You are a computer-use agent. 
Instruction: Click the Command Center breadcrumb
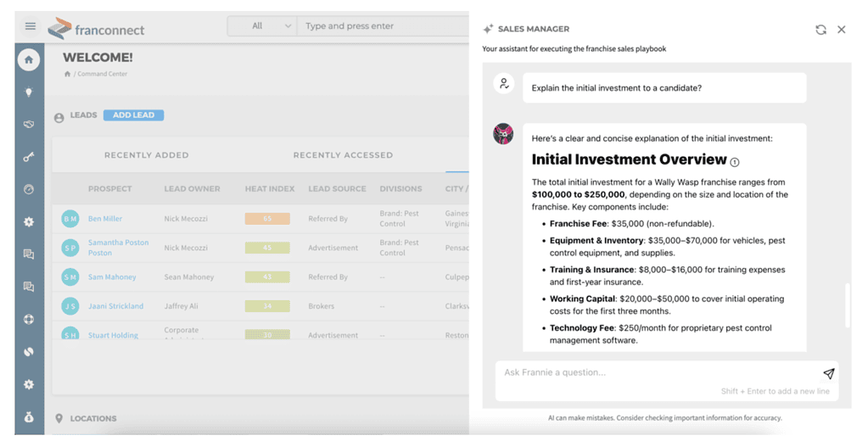(x=103, y=74)
